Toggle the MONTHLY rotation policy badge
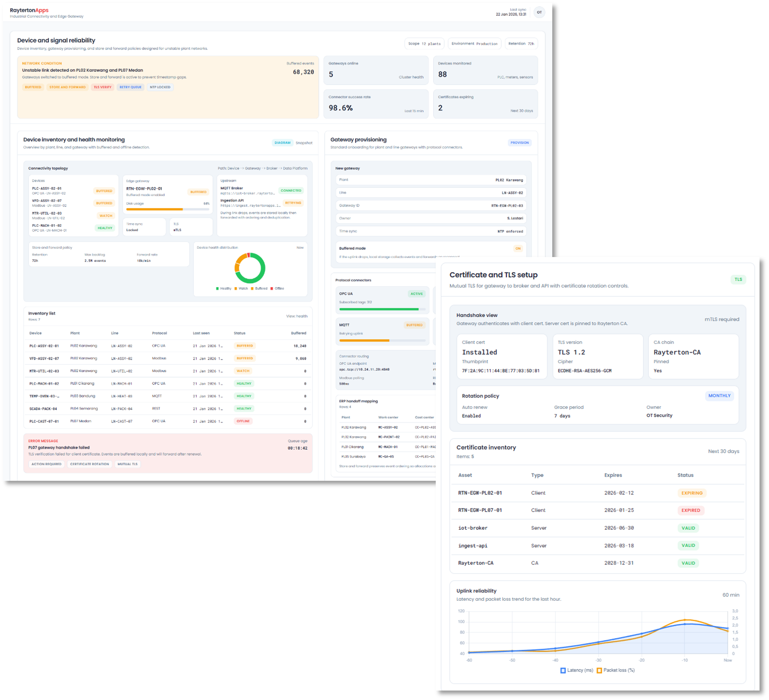Image resolution: width=769 pixels, height=700 pixels. click(719, 396)
